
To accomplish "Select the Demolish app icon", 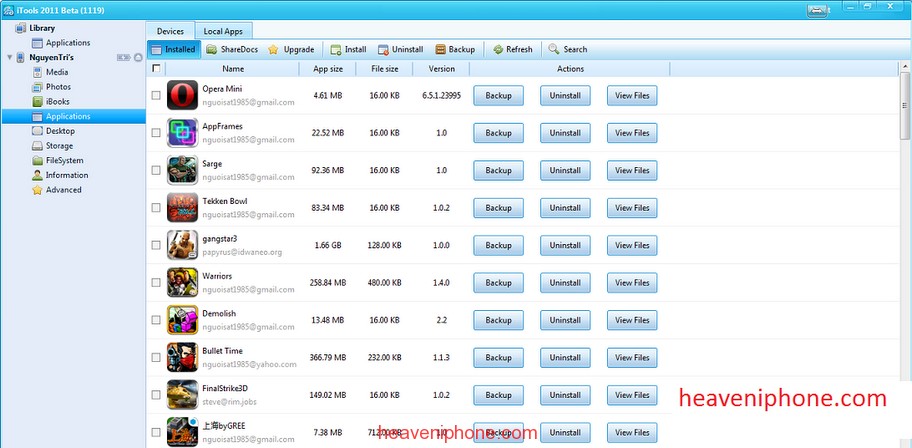I will [x=182, y=320].
